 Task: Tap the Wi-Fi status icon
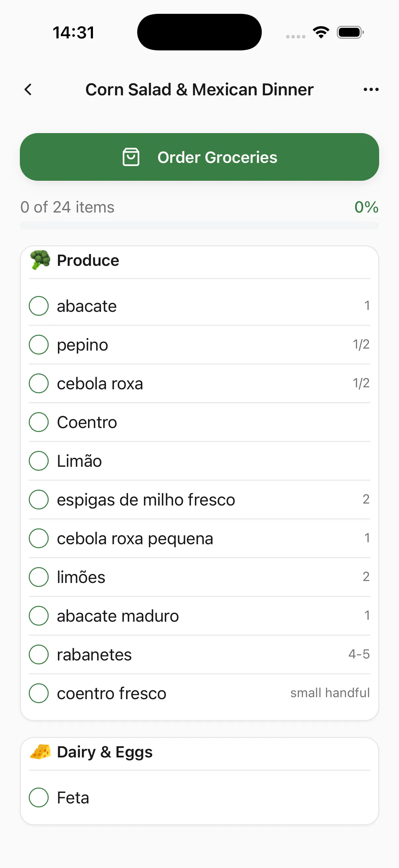pyautogui.click(x=321, y=32)
